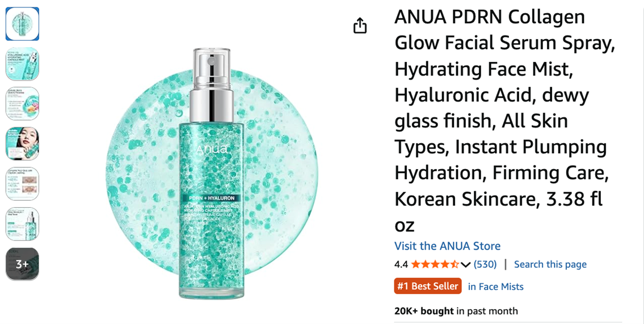Visit the ANUA Store link
This screenshot has width=644, height=324.
[447, 246]
